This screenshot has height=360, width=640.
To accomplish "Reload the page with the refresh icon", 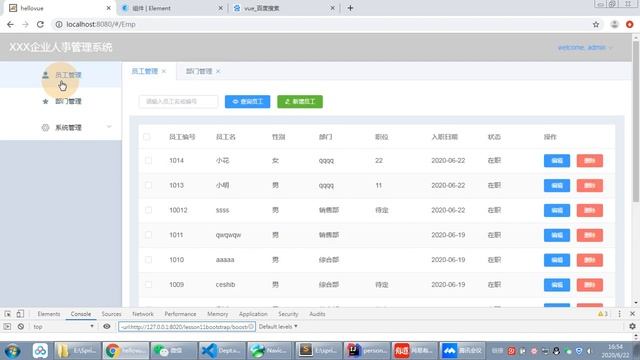I will (x=40, y=24).
